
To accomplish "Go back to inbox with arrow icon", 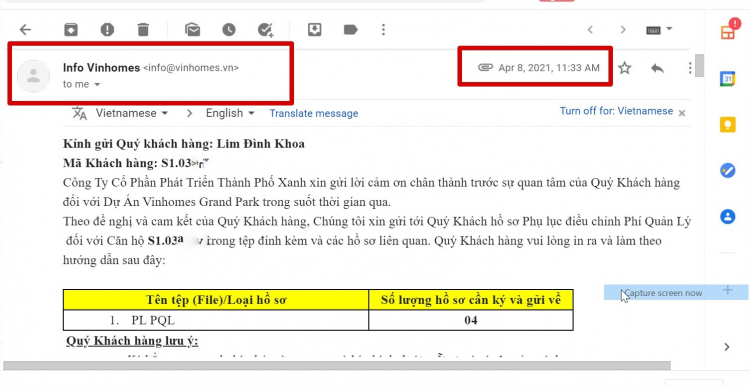I will pos(25,30).
